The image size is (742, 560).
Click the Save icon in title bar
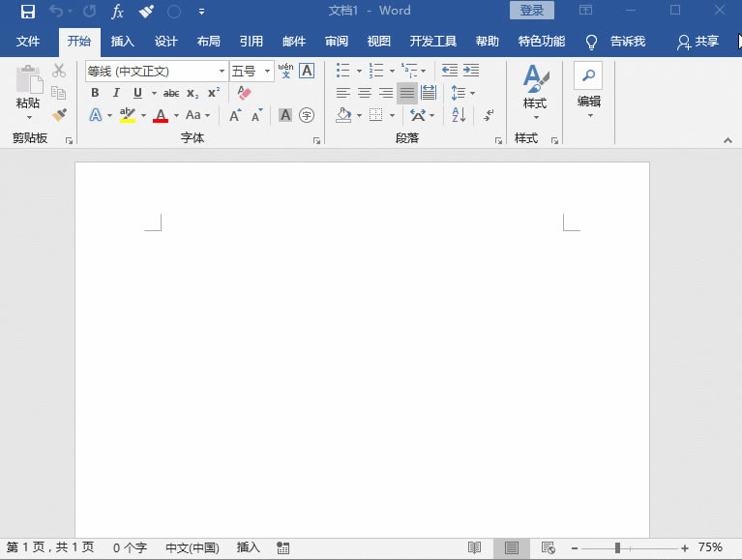click(28, 12)
